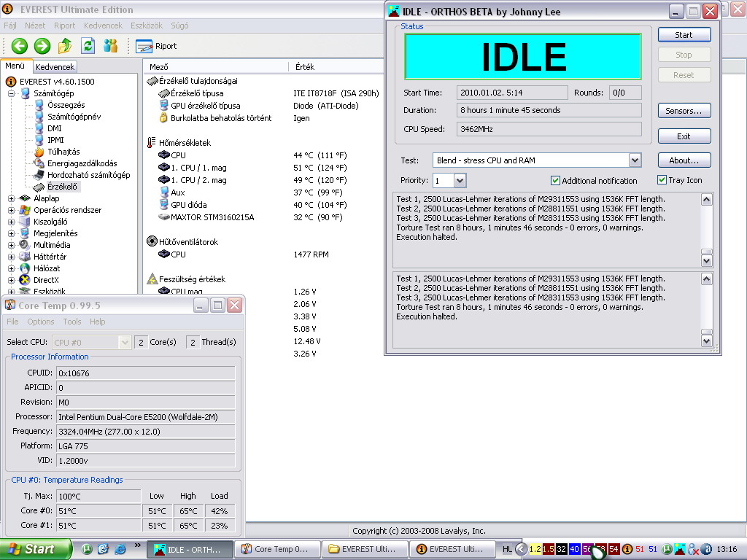Expand the Háttértár tree node
The height and width of the screenshot is (560, 747).
(11, 257)
